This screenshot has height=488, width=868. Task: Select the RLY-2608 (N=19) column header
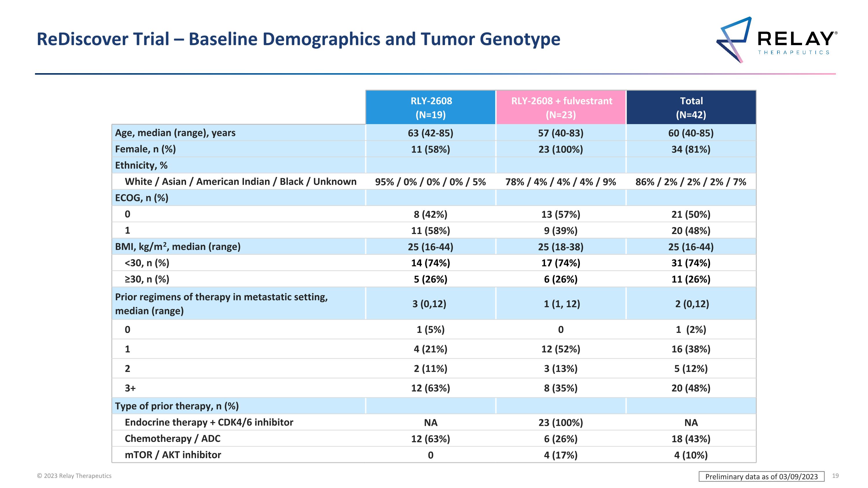pyautogui.click(x=431, y=107)
